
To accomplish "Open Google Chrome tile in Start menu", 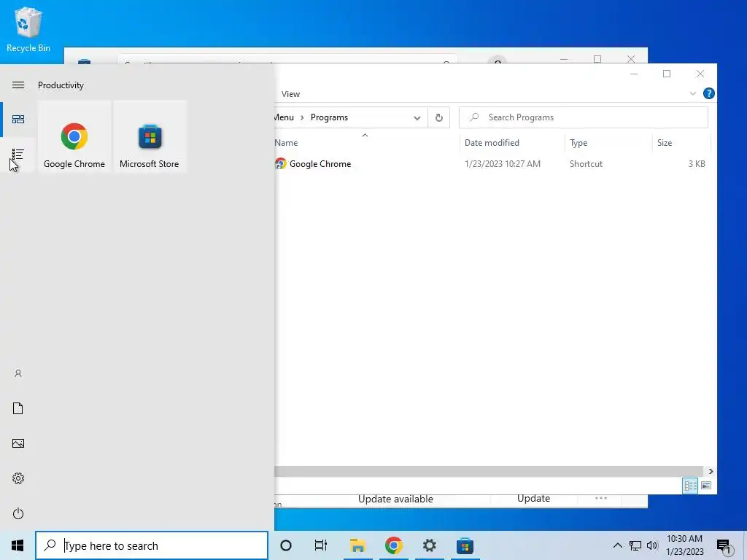I will (74, 137).
